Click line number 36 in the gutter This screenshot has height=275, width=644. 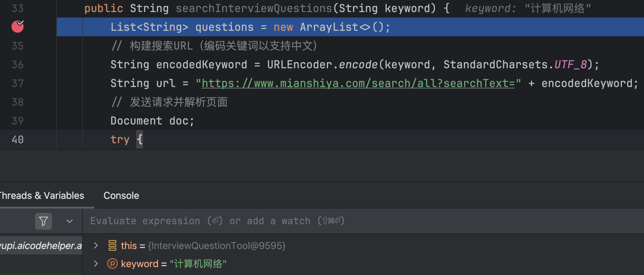tap(18, 64)
